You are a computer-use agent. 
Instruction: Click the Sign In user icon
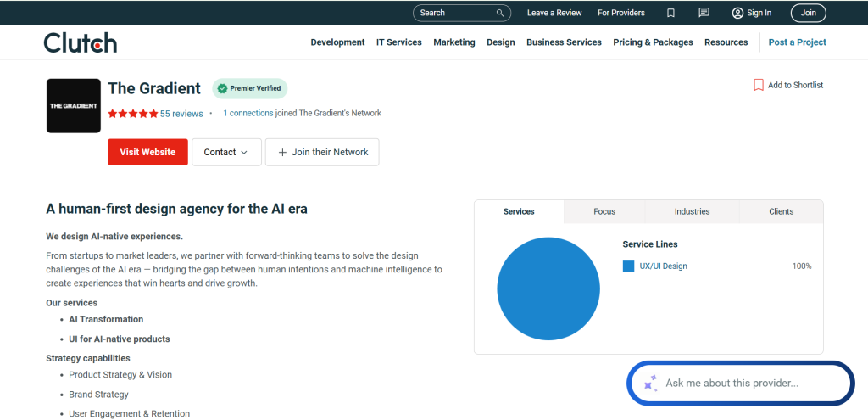[737, 13]
